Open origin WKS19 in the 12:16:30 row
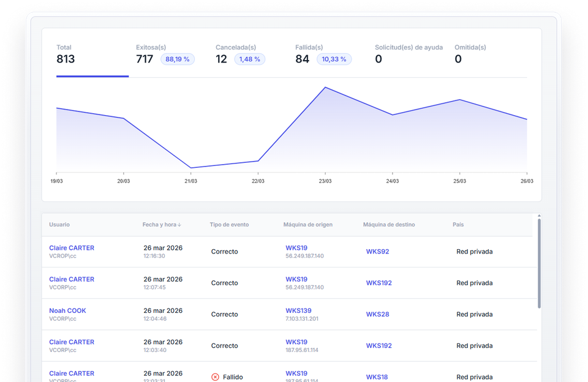The height and width of the screenshot is (382, 588). (x=296, y=248)
